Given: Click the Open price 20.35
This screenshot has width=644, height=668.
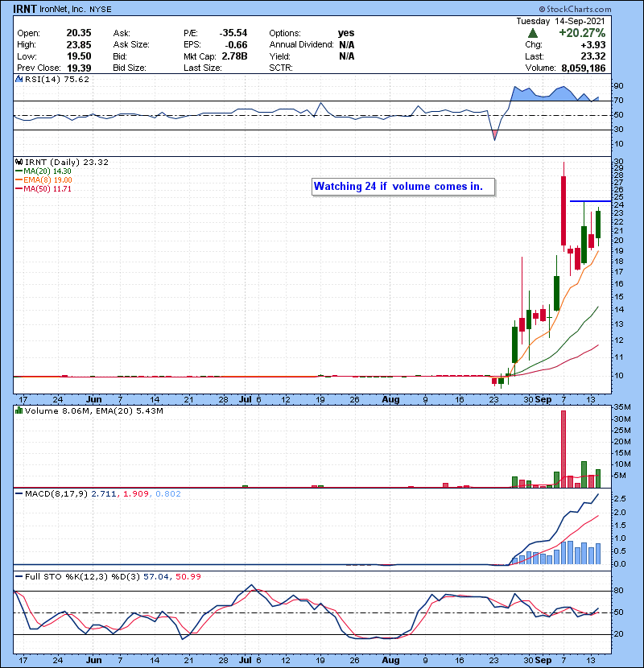Looking at the screenshot, I should coord(79,33).
